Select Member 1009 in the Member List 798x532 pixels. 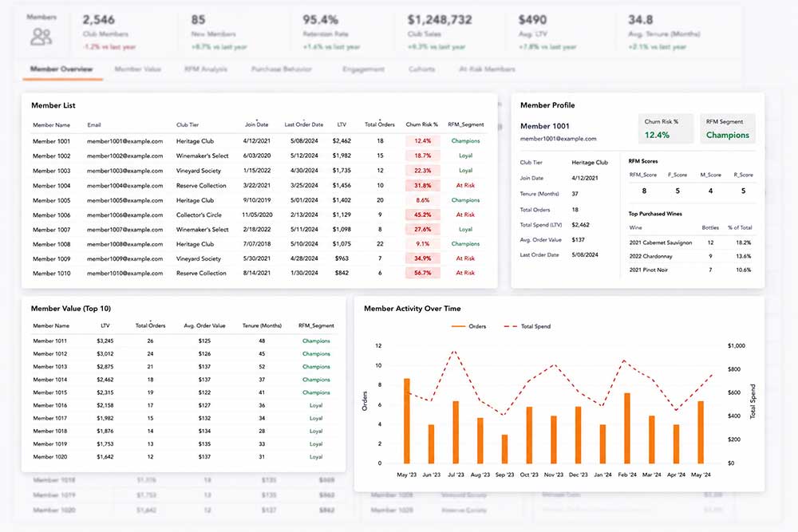(51, 258)
